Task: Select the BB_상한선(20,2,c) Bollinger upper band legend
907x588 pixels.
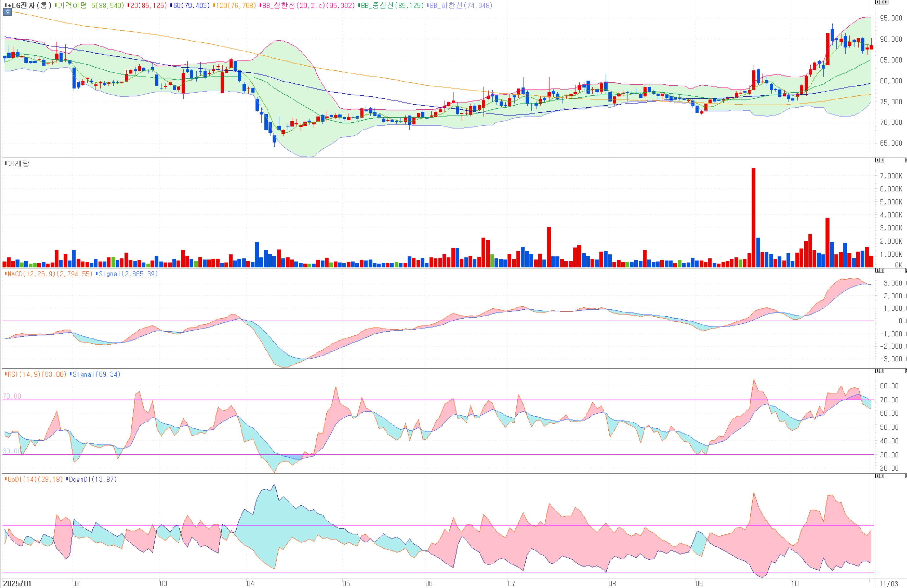Action: pos(308,5)
